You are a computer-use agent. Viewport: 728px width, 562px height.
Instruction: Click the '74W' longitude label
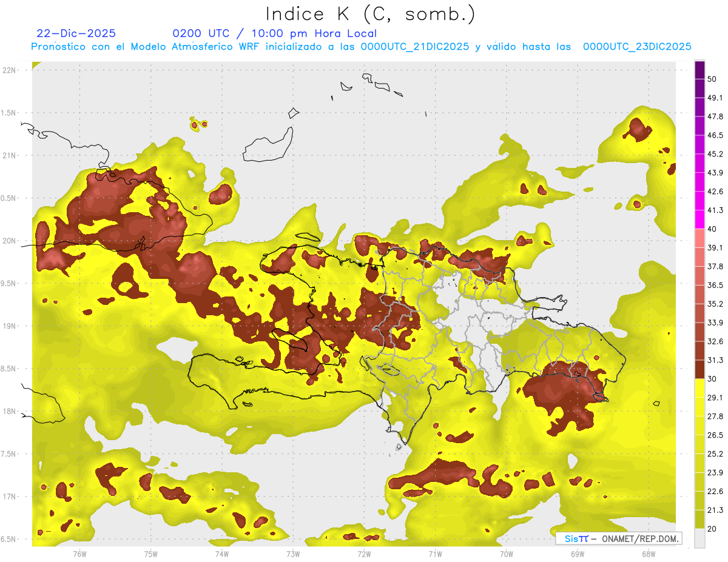click(x=222, y=554)
